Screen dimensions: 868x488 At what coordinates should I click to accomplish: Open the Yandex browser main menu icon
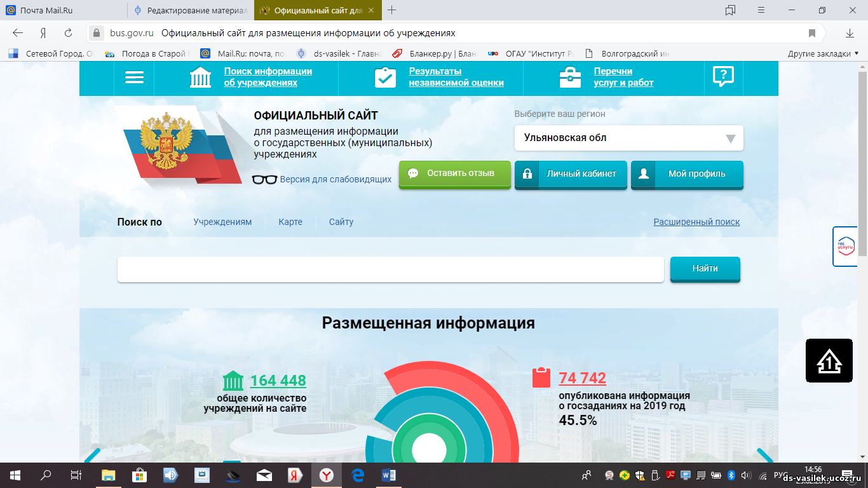pos(761,10)
